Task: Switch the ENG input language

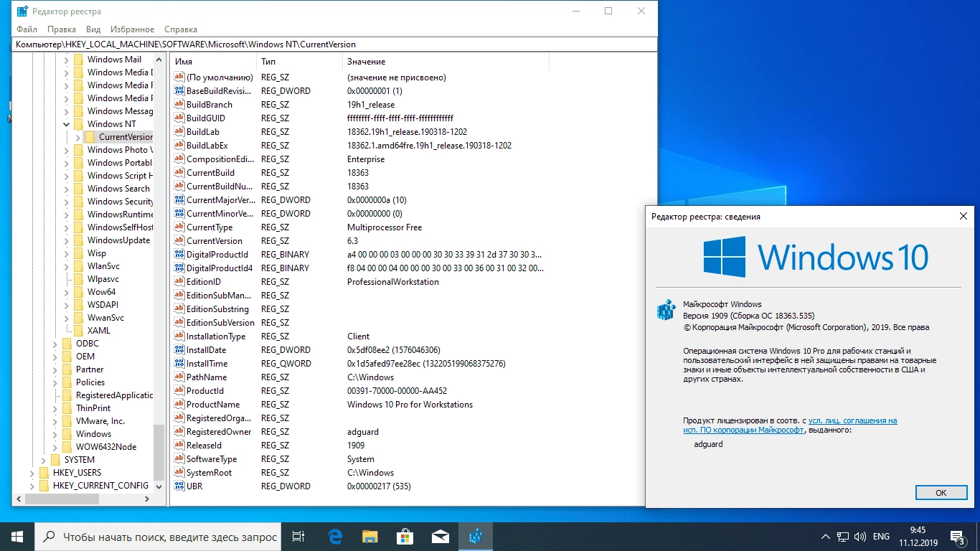Action: point(881,537)
